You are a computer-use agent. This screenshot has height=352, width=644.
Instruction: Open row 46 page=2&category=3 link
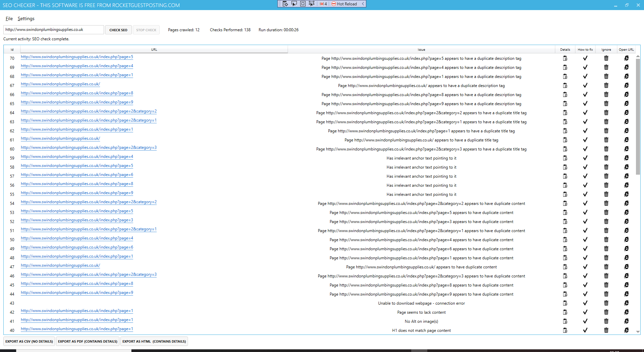point(89,274)
